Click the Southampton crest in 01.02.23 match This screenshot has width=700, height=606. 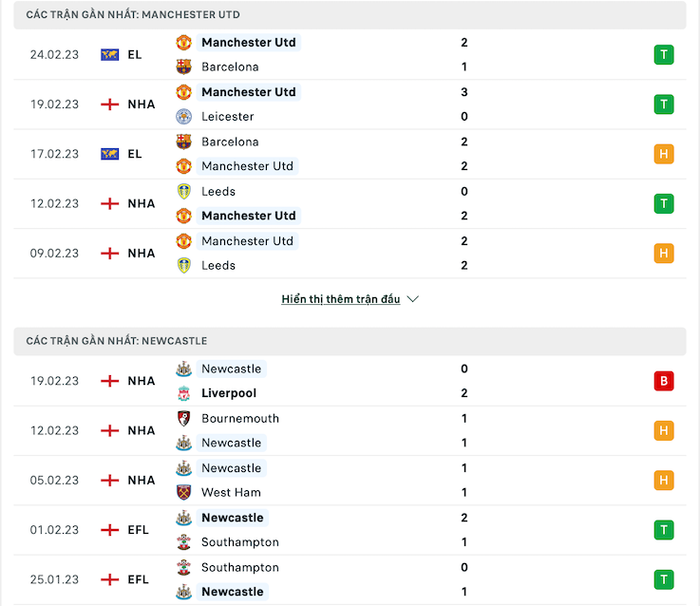coord(183,542)
